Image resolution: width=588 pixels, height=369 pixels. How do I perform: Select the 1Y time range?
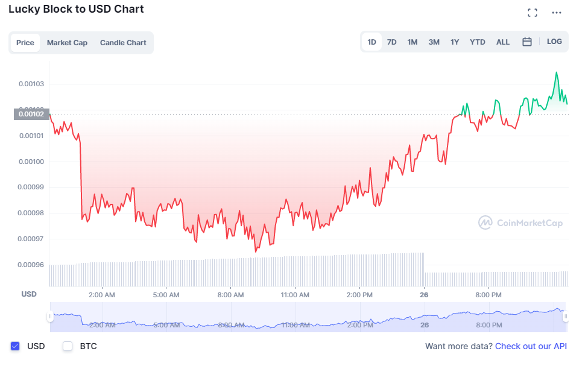pos(455,42)
